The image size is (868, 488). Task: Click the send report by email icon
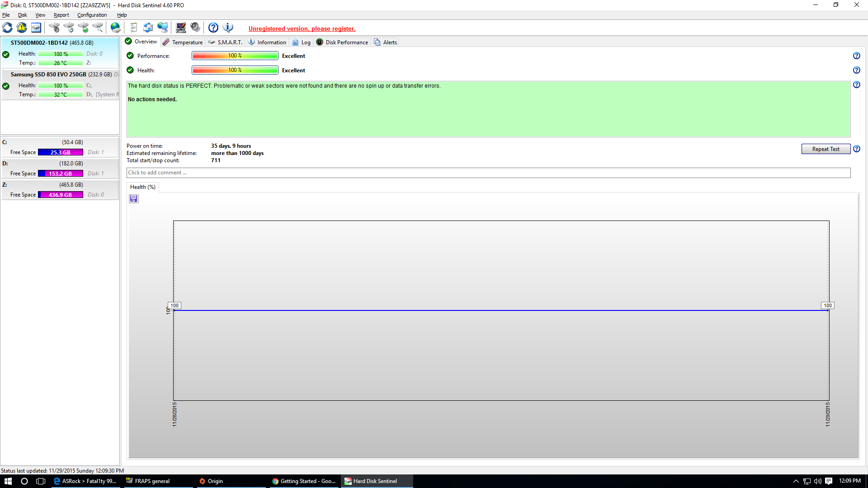point(148,28)
